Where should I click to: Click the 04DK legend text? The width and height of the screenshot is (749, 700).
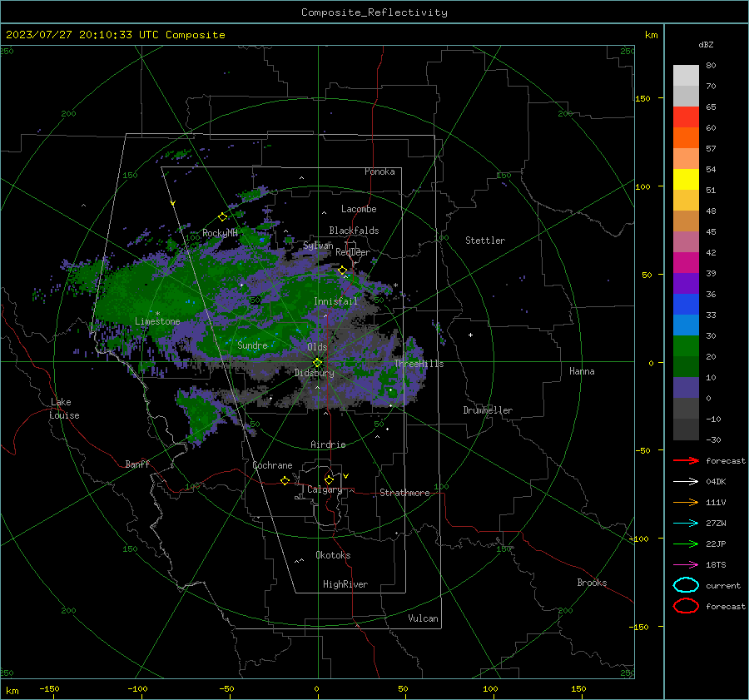coord(716,482)
